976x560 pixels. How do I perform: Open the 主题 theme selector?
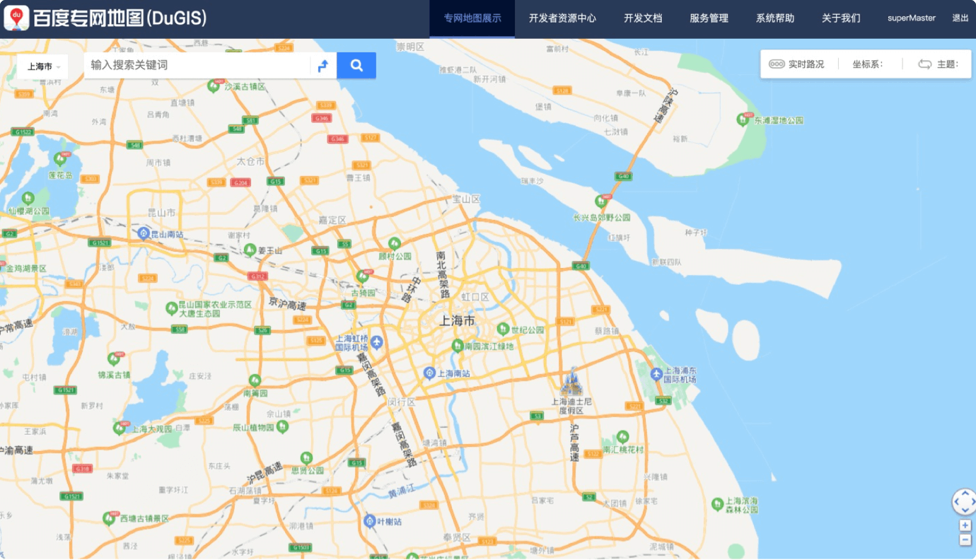(939, 64)
